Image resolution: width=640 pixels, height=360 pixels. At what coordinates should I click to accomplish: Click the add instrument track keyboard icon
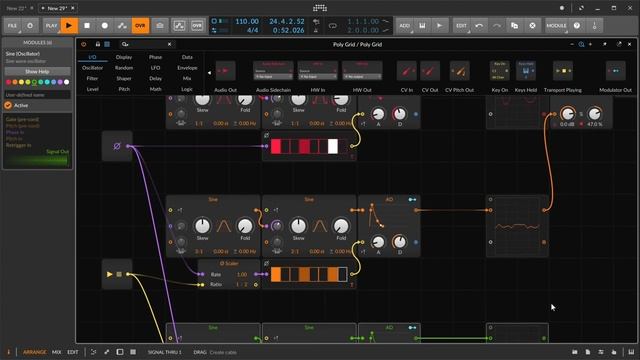coord(422,25)
